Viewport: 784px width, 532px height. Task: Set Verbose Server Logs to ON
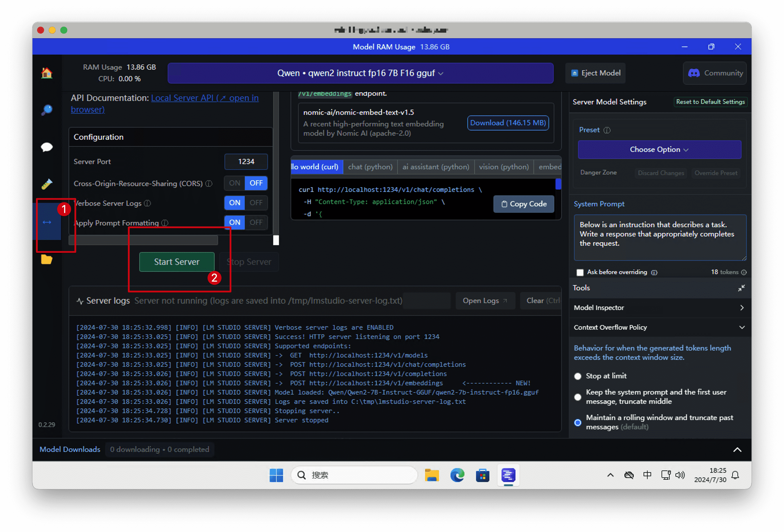click(235, 203)
